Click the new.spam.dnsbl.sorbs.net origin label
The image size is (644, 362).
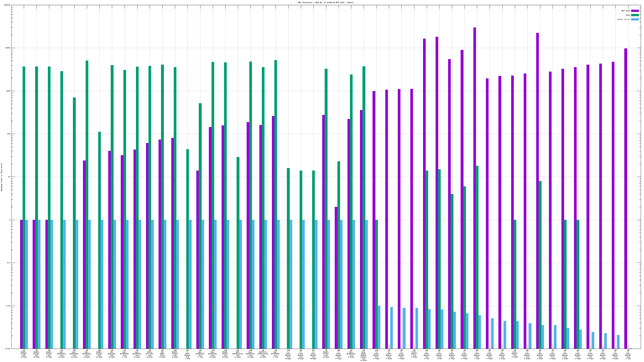point(363,355)
